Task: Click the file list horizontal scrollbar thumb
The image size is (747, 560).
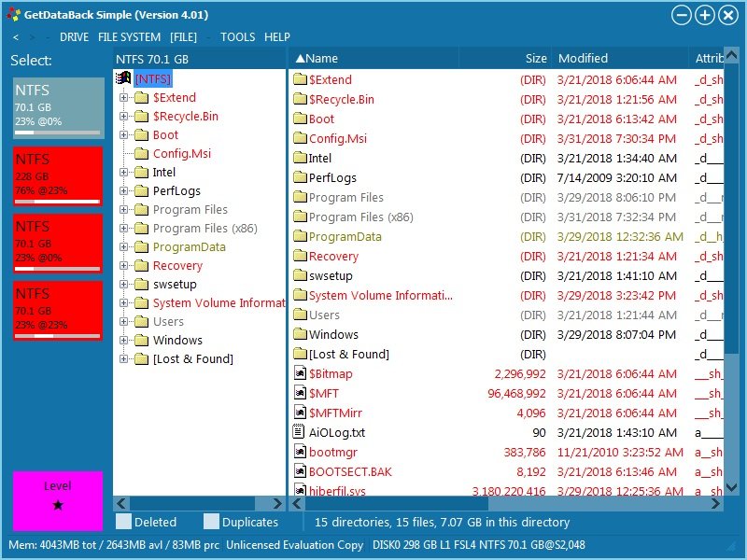Action: [396, 503]
